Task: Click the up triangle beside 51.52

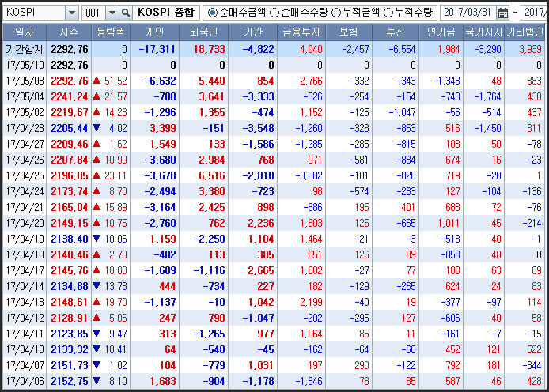Action: pos(97,81)
